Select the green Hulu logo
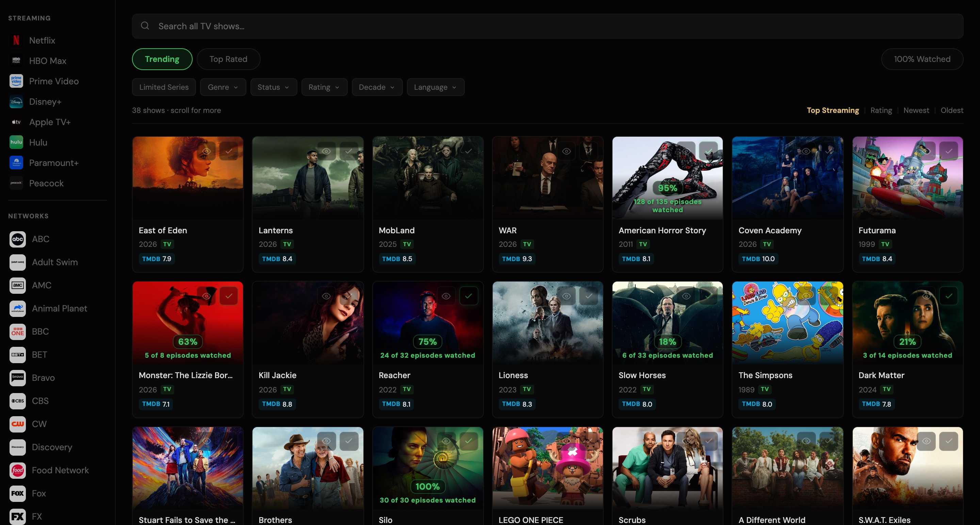 pos(16,142)
